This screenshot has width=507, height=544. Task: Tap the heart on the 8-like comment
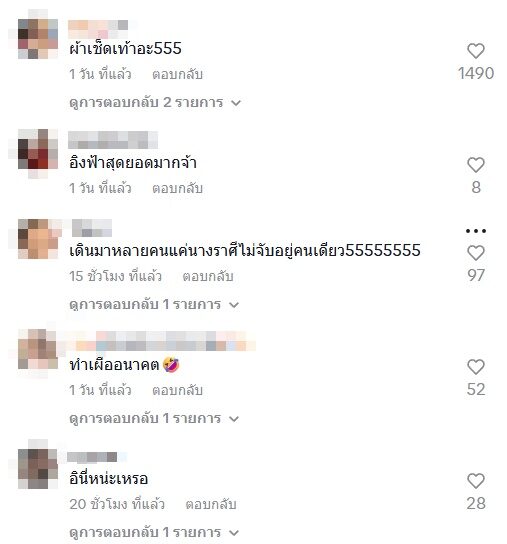[475, 165]
